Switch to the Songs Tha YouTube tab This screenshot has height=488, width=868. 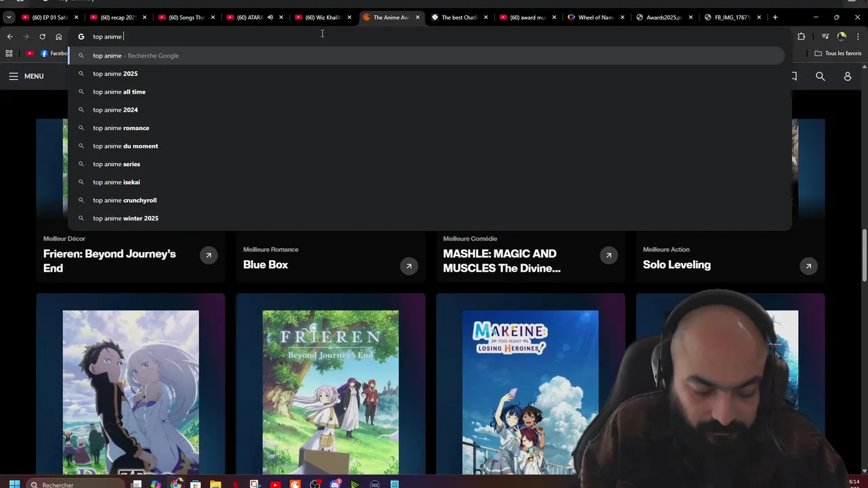[x=186, y=17]
